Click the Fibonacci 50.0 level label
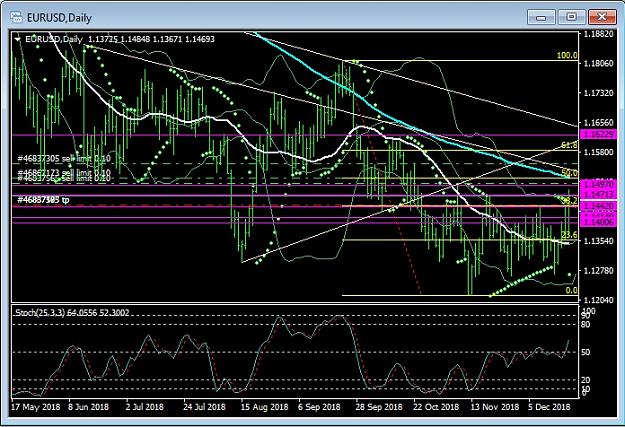625x427 pixels. 569,173
